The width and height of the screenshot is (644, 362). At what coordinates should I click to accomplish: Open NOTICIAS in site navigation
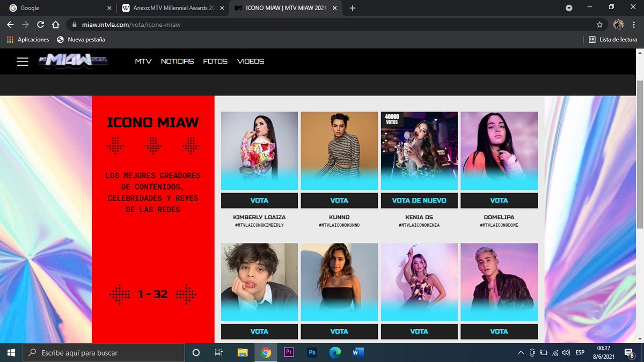click(177, 62)
